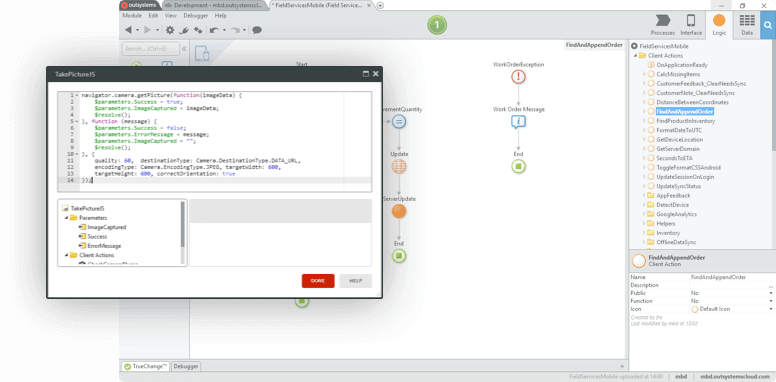This screenshot has height=382, width=776.
Task: Switch to the Logic layer tab
Action: [719, 25]
